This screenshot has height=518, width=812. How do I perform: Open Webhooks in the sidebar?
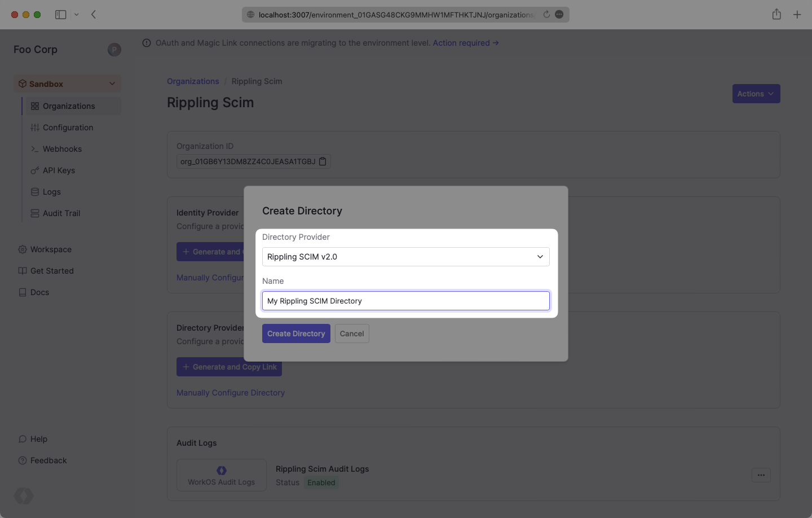pyautogui.click(x=62, y=149)
